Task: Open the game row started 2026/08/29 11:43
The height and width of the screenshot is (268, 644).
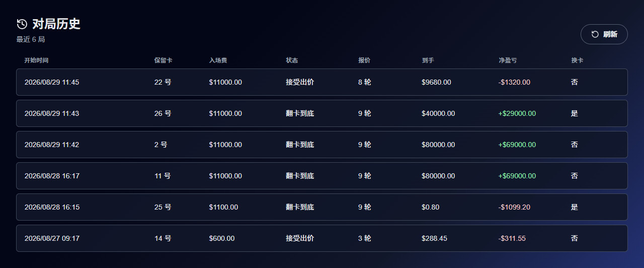Action: click(322, 113)
